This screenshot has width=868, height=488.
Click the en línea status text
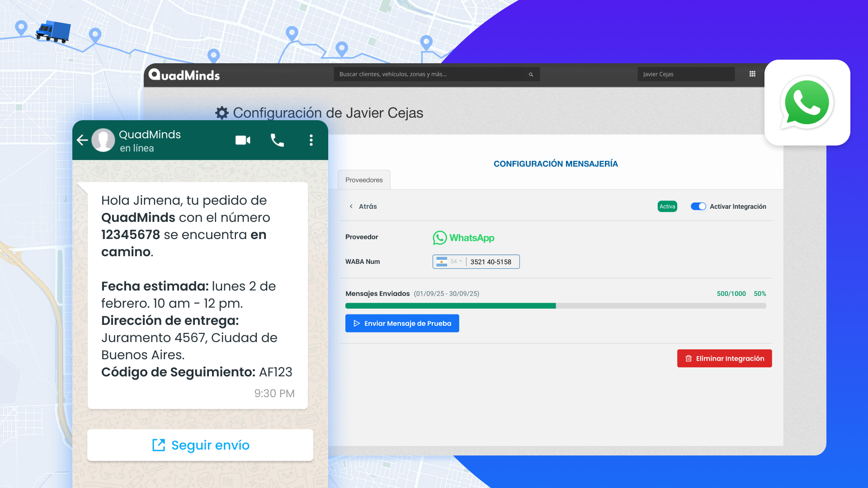coord(137,148)
